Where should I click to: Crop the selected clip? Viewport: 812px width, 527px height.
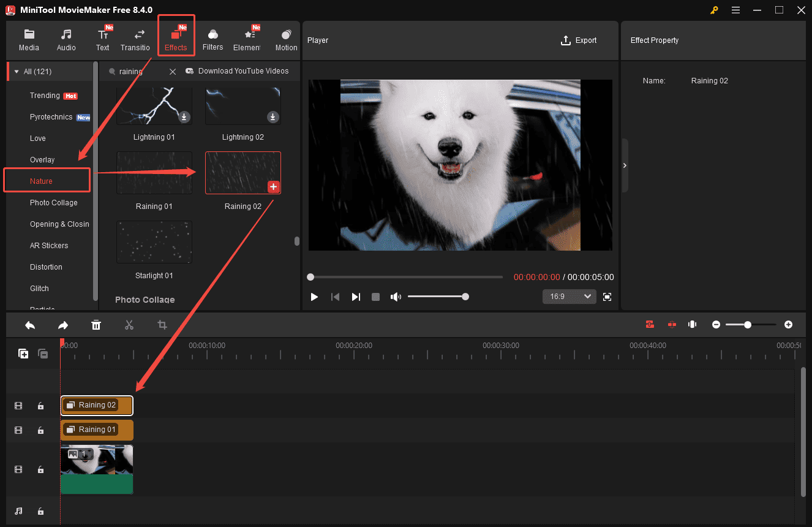click(162, 325)
